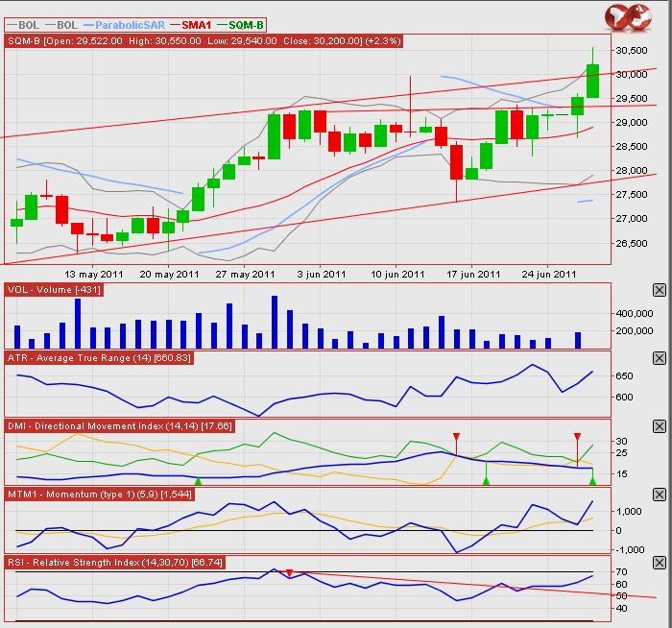This screenshot has width=672, height=628.
Task: Click the 28,000 price axis label
Action: click(632, 170)
